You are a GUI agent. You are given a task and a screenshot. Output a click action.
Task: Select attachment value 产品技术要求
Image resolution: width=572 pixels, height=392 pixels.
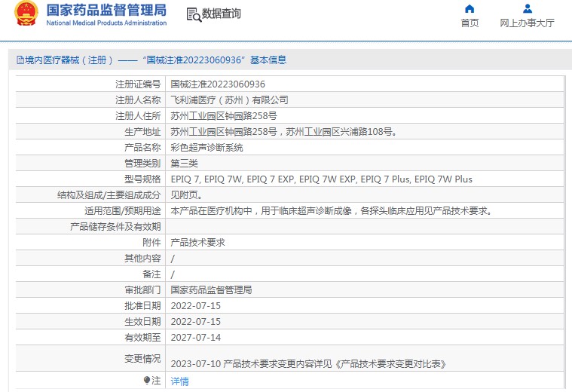(197, 242)
